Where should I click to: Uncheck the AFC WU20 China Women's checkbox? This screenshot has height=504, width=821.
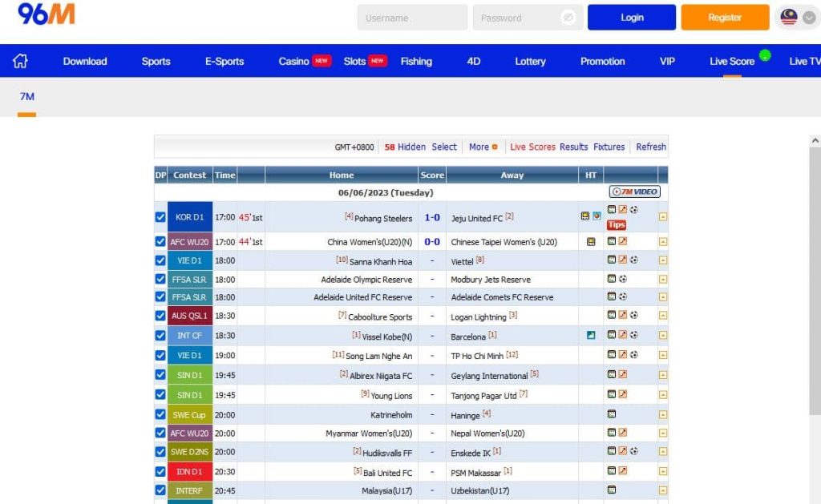point(160,241)
